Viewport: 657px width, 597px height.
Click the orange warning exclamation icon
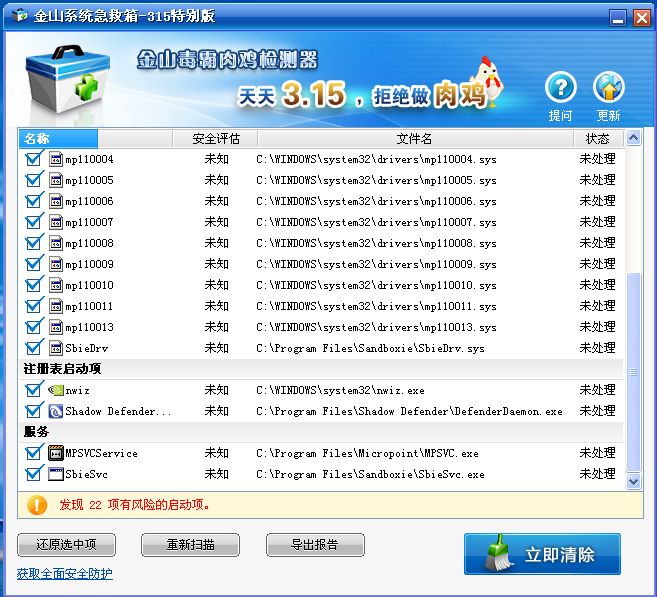click(37, 505)
